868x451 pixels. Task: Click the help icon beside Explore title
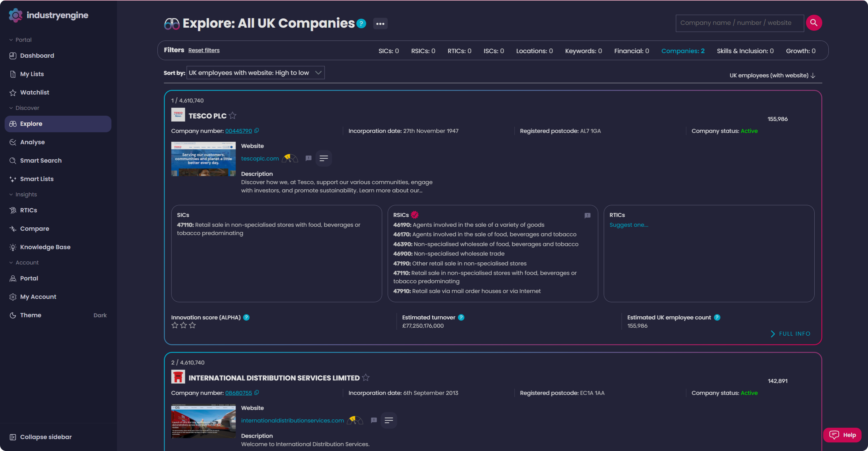(x=361, y=24)
